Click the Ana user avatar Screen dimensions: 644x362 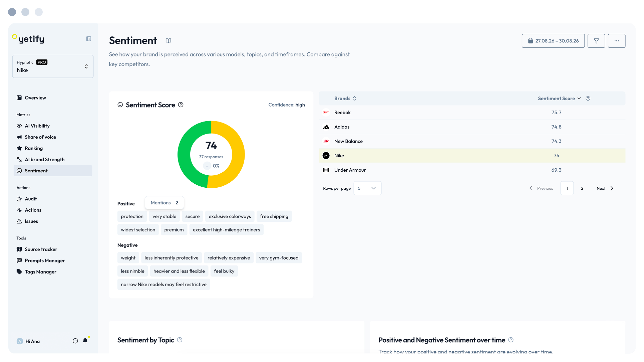tap(20, 341)
